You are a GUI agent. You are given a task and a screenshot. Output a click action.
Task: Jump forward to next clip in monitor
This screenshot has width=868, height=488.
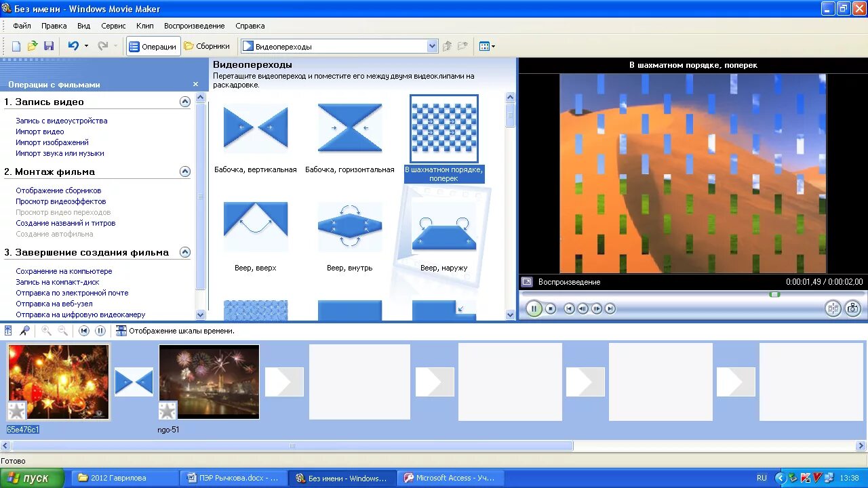click(610, 308)
